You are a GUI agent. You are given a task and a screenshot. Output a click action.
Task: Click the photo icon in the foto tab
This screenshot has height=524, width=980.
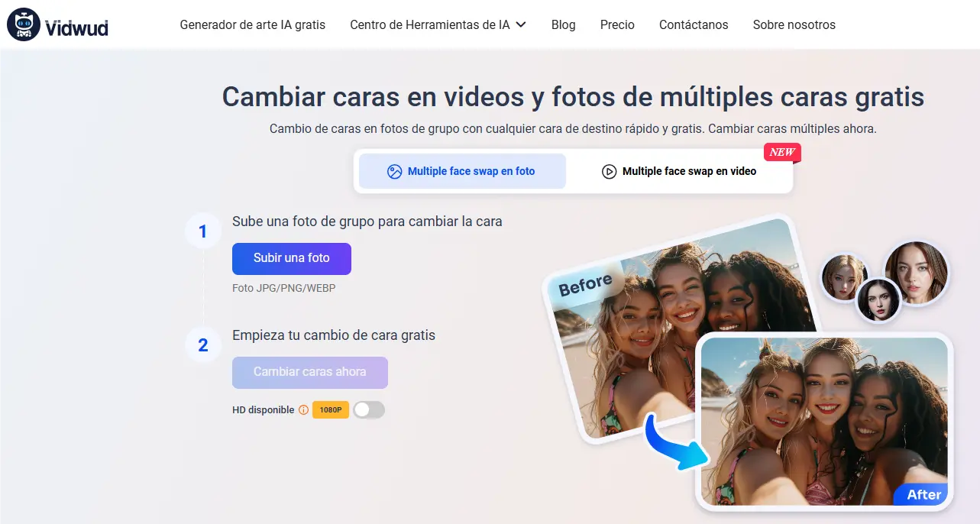pos(394,171)
